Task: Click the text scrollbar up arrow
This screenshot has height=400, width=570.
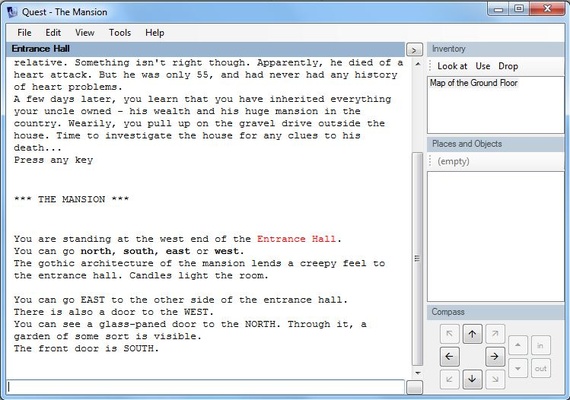Action: 418,64
